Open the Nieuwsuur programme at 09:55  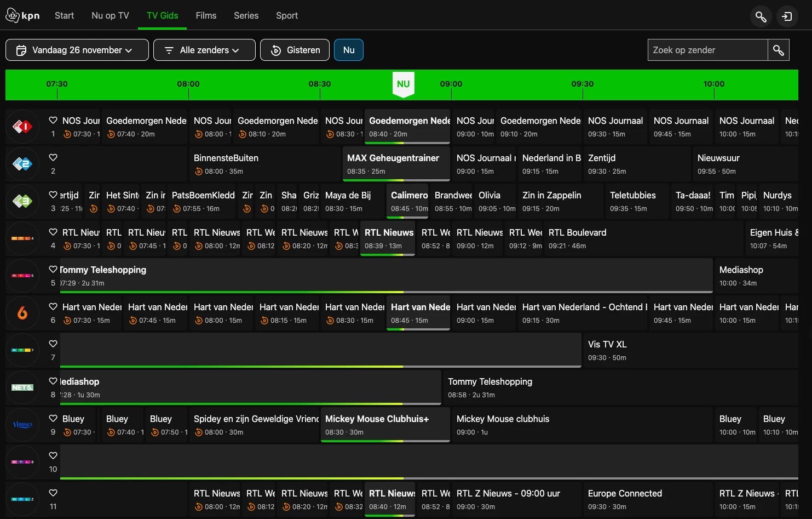(x=746, y=164)
